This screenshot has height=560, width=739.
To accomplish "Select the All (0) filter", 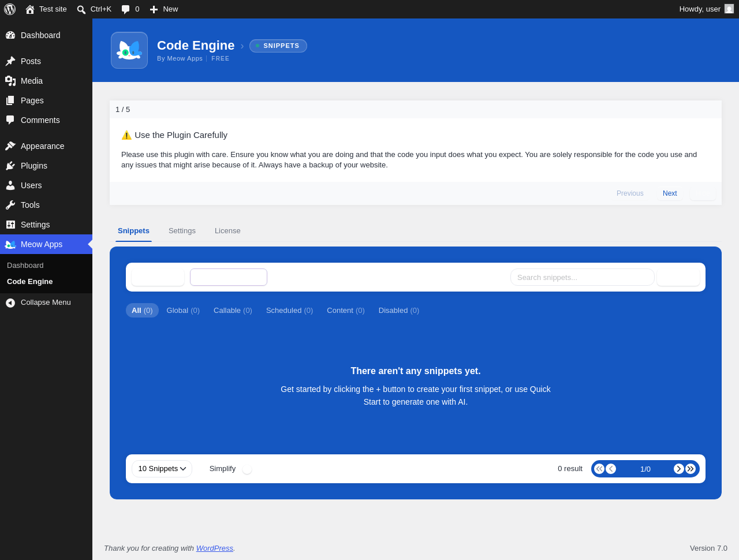I will [142, 311].
